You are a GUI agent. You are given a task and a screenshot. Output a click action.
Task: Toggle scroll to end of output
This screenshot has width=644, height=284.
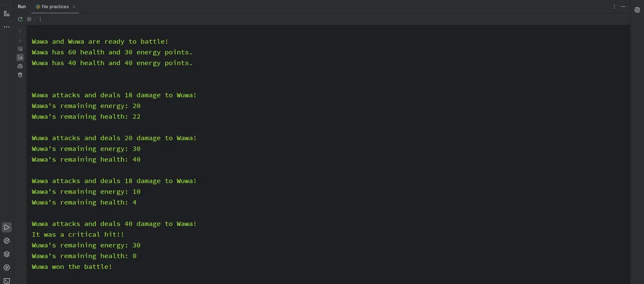pyautogui.click(x=20, y=57)
